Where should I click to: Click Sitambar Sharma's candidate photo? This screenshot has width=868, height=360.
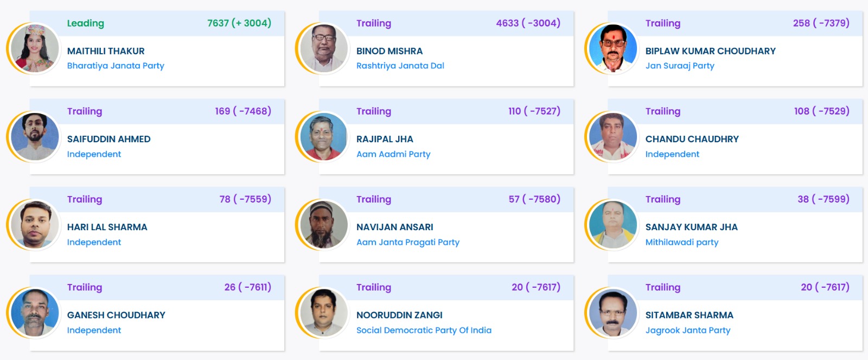click(x=614, y=313)
